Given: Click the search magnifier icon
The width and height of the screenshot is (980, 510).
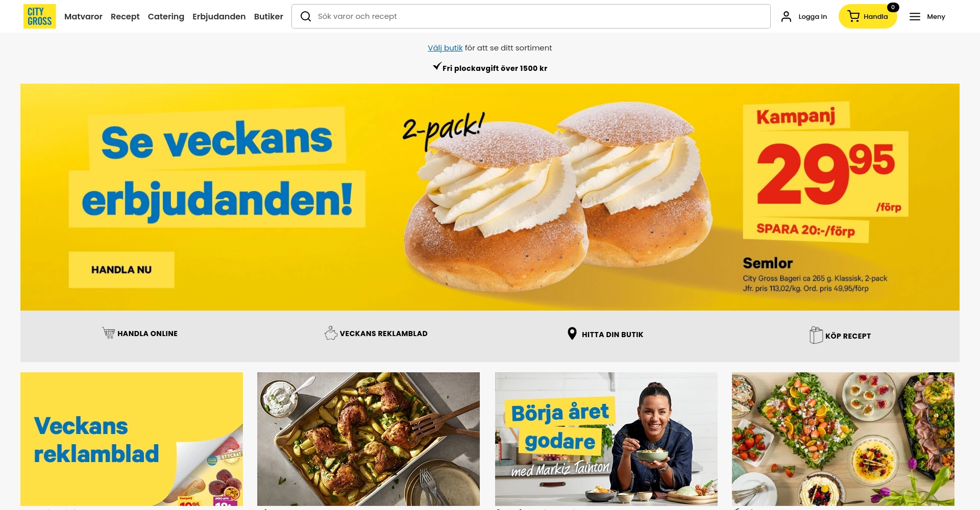Looking at the screenshot, I should [x=306, y=16].
